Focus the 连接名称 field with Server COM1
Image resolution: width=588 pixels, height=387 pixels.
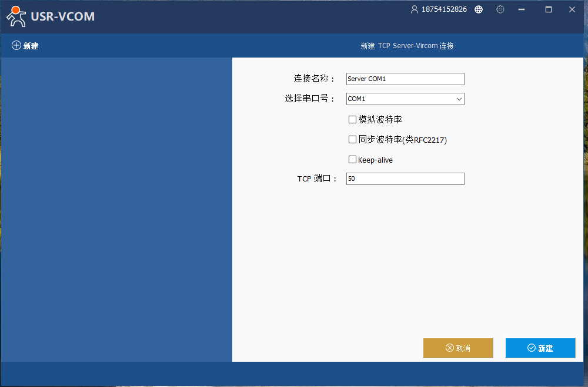click(x=405, y=79)
